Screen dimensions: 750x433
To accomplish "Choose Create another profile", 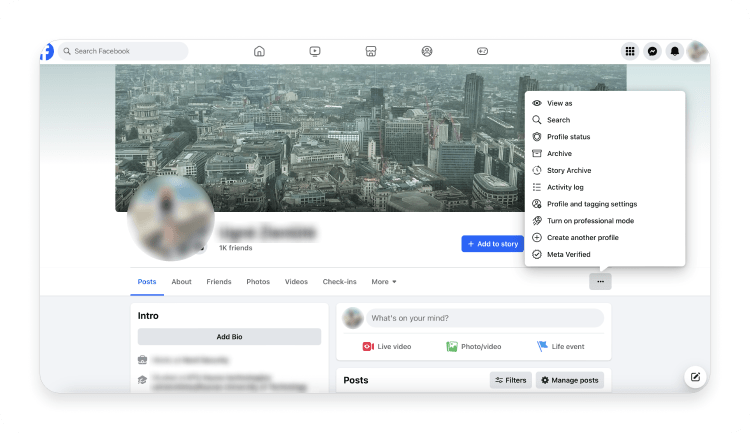I will (x=605, y=237).
